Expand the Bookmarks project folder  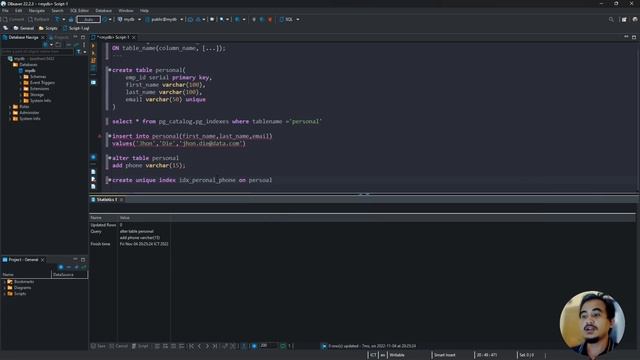[x=4, y=282]
